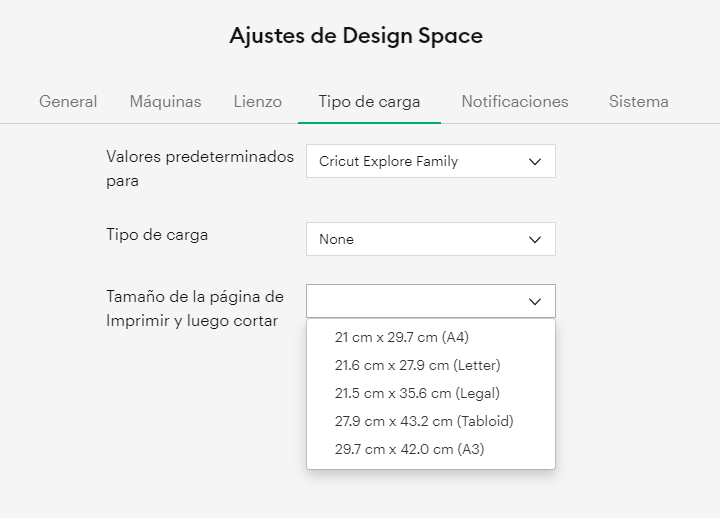Pick the Legal page size option
Screen dimensions: 720x518
pyautogui.click(x=417, y=393)
